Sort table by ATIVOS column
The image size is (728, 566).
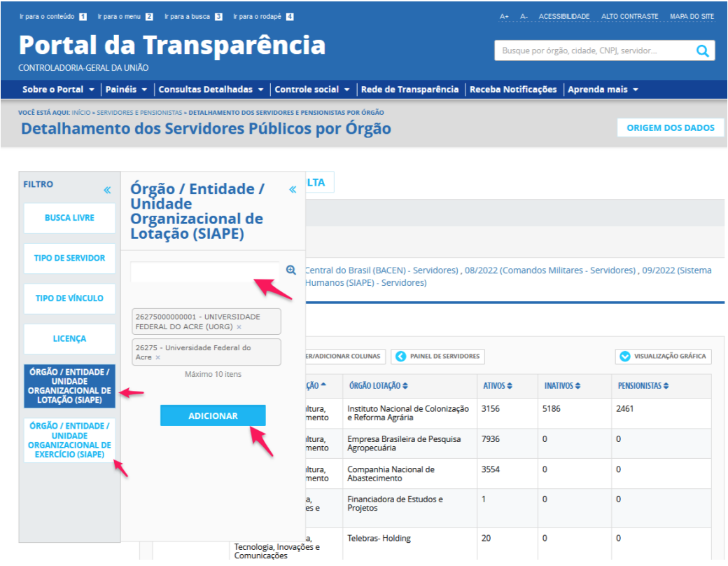[x=498, y=386]
